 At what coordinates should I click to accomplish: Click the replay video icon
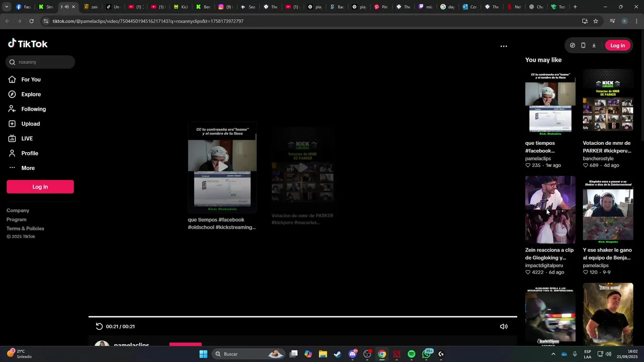(x=99, y=326)
